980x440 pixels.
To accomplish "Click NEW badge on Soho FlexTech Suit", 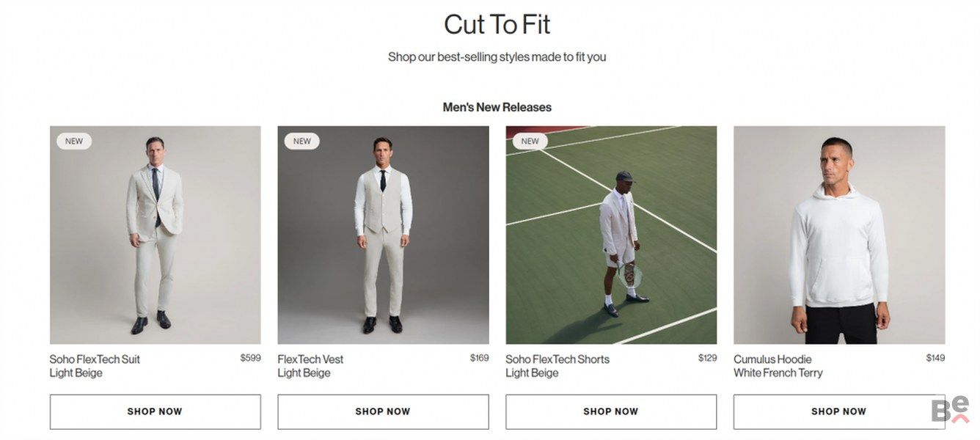I will pyautogui.click(x=74, y=141).
